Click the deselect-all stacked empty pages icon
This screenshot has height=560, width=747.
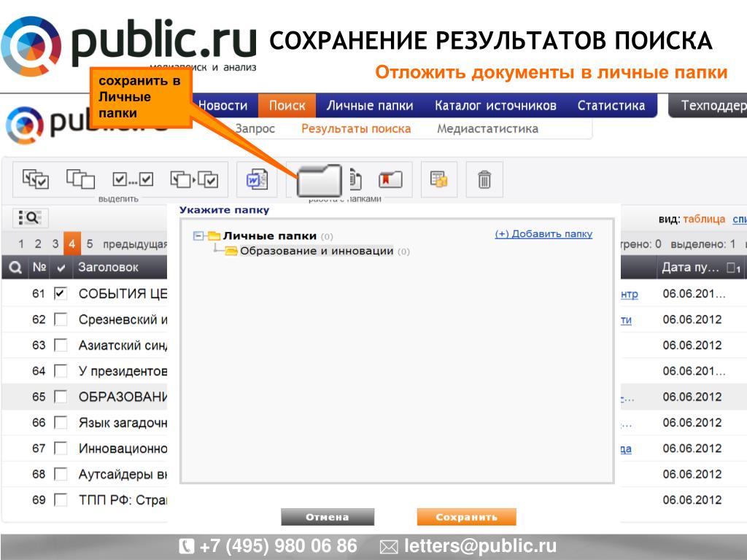80,179
